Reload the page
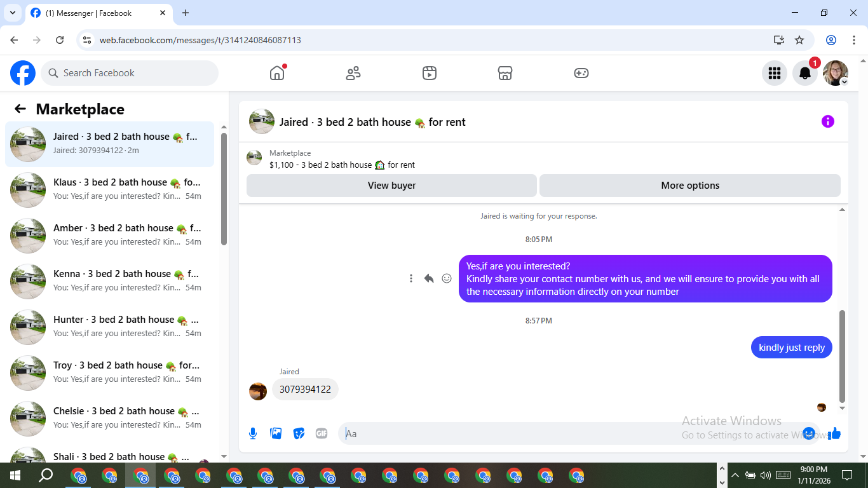This screenshot has height=488, width=868. (x=60, y=40)
